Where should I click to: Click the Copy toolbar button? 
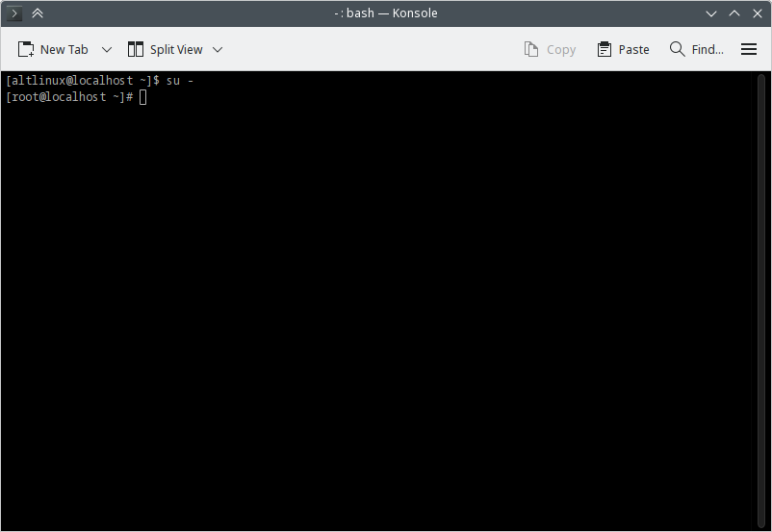pyautogui.click(x=550, y=49)
